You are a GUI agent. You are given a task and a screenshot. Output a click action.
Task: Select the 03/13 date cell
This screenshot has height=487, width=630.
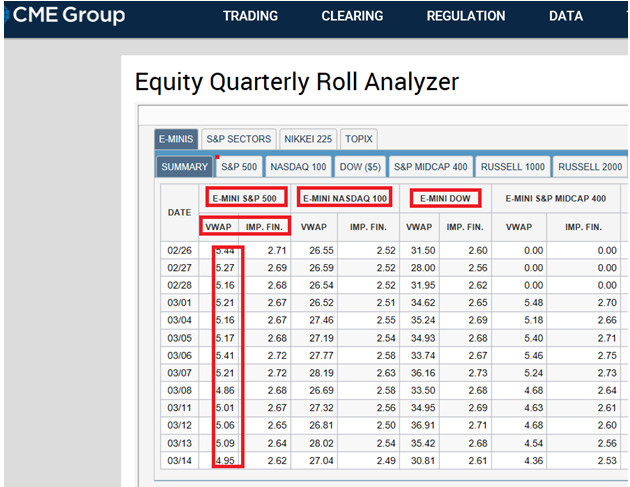pyautogui.click(x=179, y=443)
